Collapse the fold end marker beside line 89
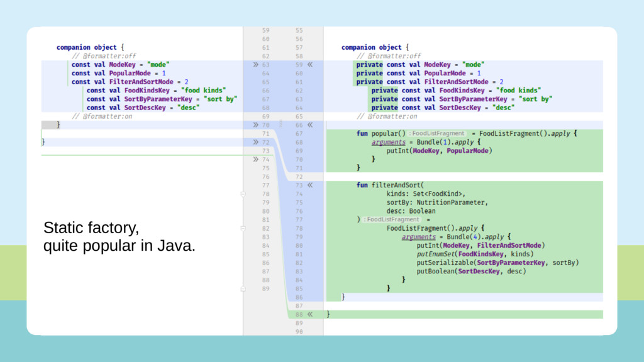Image resolution: width=644 pixels, height=362 pixels. [243, 288]
